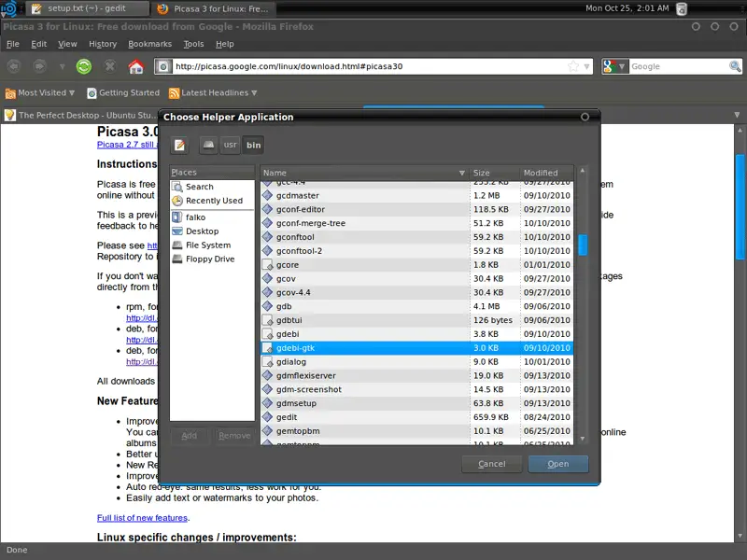Viewport: 747px width, 560px height.
Task: Open the Help menu
Action: [224, 44]
